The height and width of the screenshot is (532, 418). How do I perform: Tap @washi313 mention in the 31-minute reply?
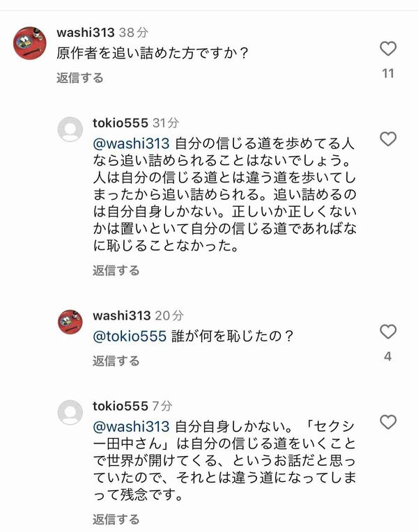131,143
